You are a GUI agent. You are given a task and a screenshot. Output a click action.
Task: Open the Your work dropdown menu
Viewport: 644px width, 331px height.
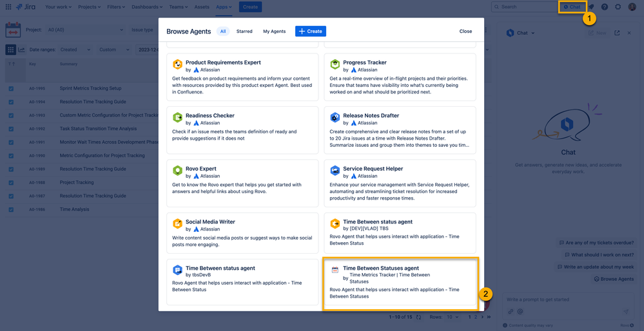tap(58, 7)
